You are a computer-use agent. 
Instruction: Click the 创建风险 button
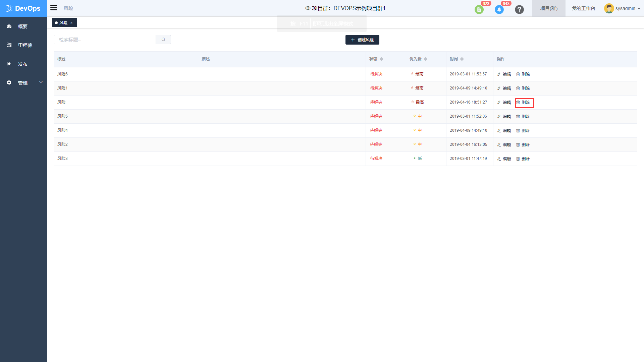362,40
